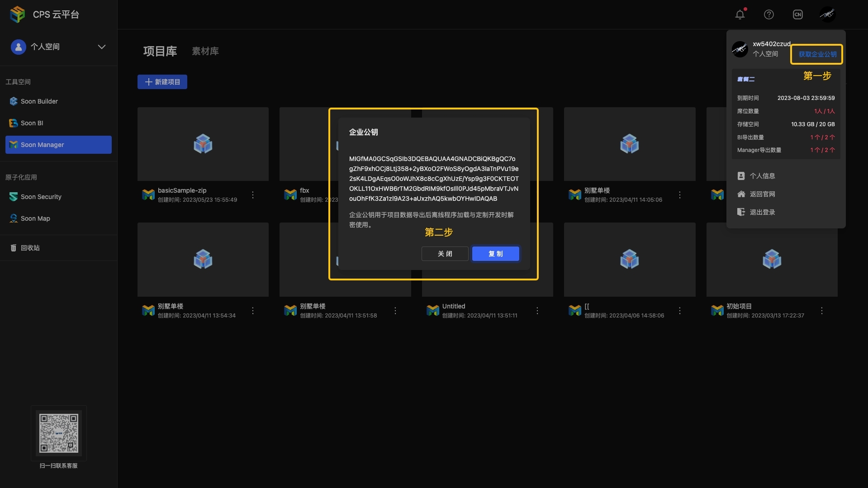Choose 退出登录 to log out
This screenshot has width=868, height=488.
(762, 212)
